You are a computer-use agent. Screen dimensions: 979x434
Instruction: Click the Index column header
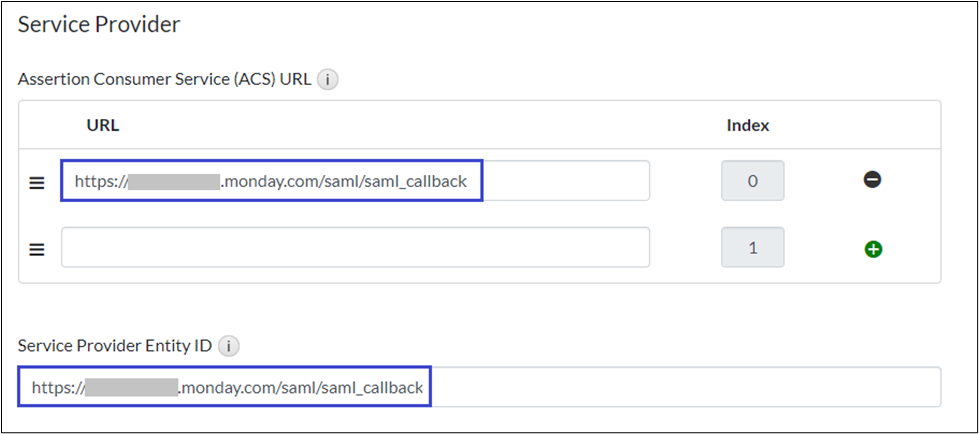tap(747, 125)
